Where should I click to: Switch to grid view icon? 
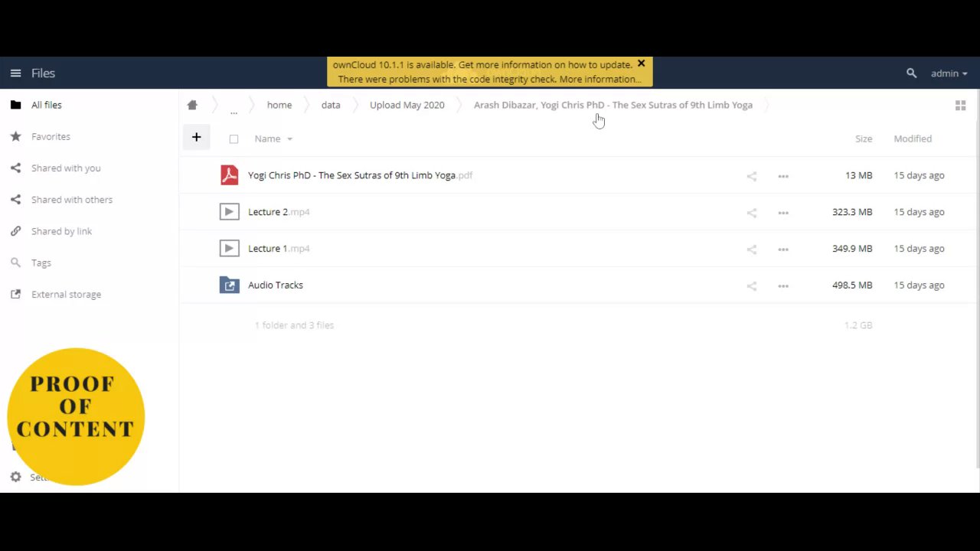[960, 106]
